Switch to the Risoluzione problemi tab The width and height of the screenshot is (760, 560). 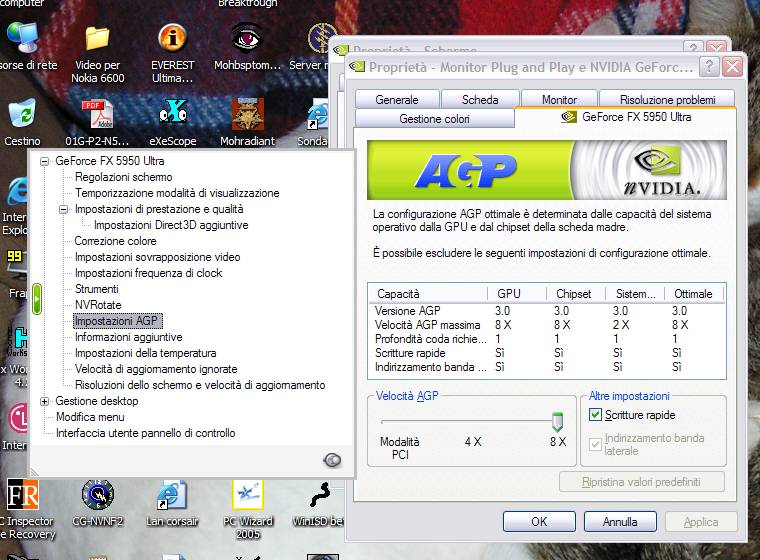[x=667, y=99]
